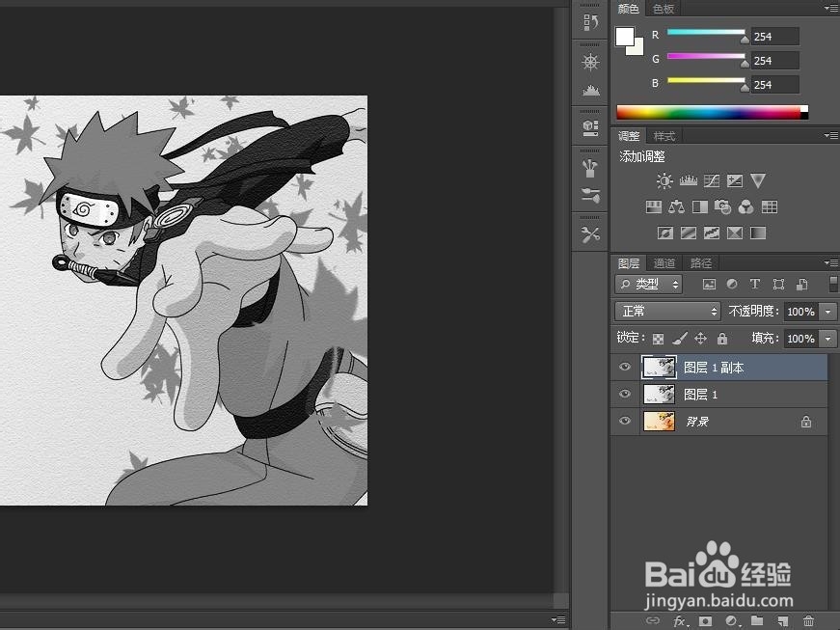The image size is (840, 630).
Task: Add a layer mask
Action: [x=706, y=621]
